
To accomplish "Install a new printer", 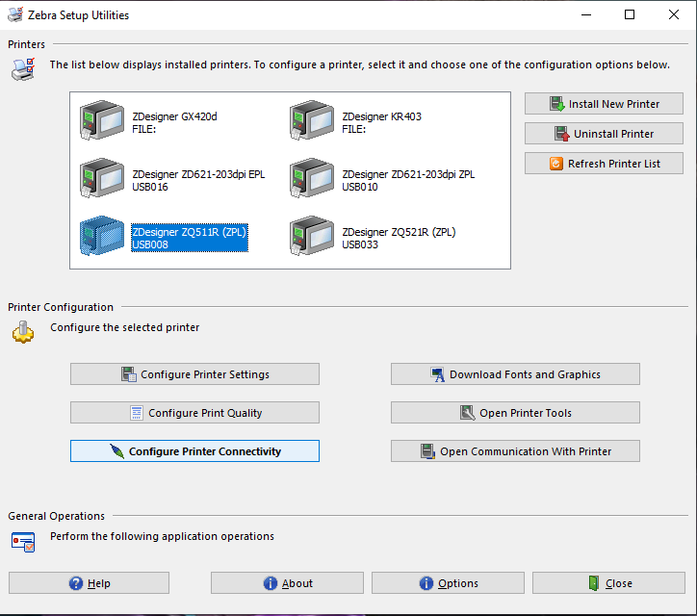I will click(605, 104).
